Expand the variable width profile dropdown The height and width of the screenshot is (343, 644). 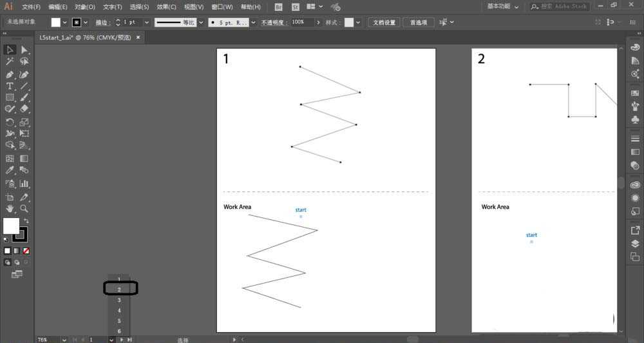tap(201, 22)
